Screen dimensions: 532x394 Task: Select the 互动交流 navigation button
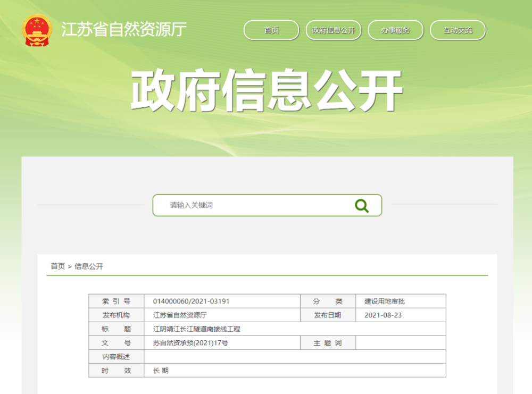pyautogui.click(x=458, y=30)
